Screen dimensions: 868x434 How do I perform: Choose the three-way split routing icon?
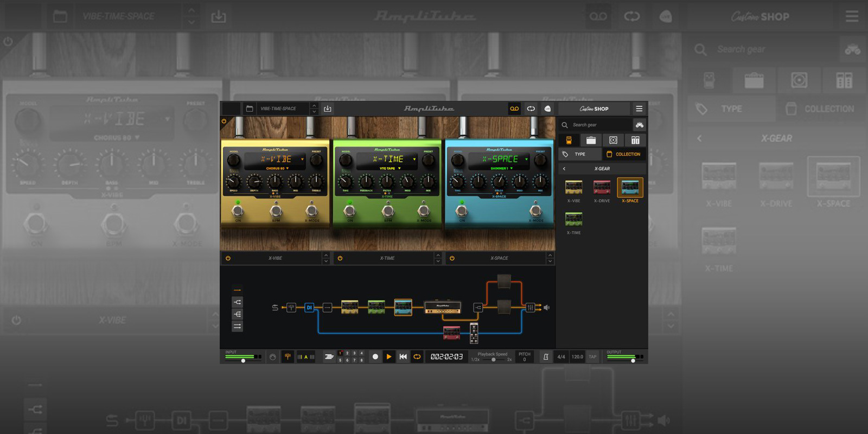(x=237, y=314)
